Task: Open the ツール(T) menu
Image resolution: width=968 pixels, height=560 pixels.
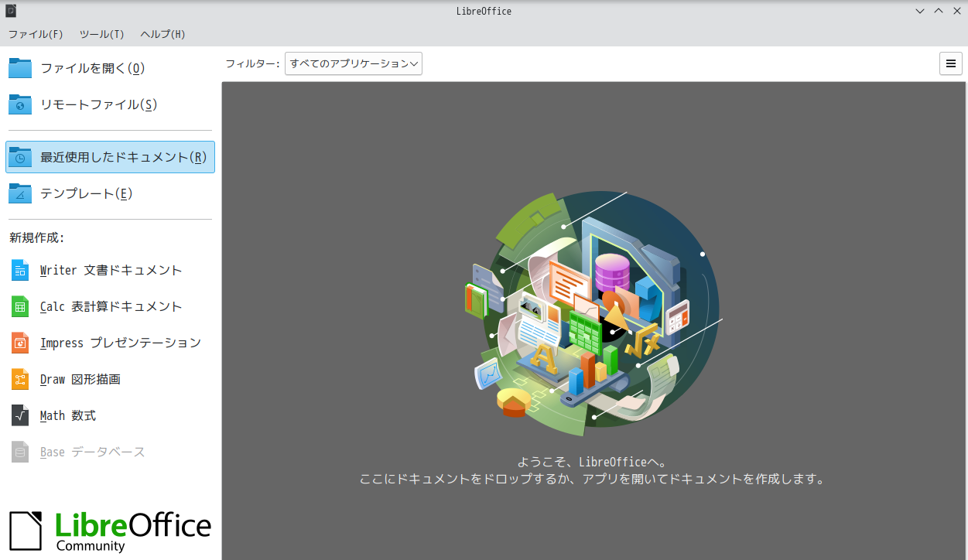Action: pyautogui.click(x=101, y=34)
